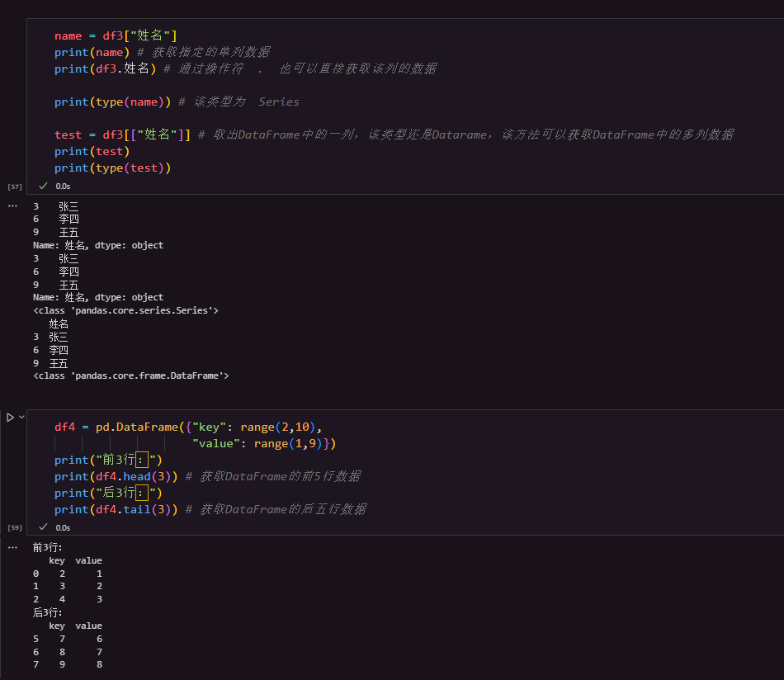This screenshot has width=784, height=680.
Task: Click the print(test) code line
Action: pos(92,151)
